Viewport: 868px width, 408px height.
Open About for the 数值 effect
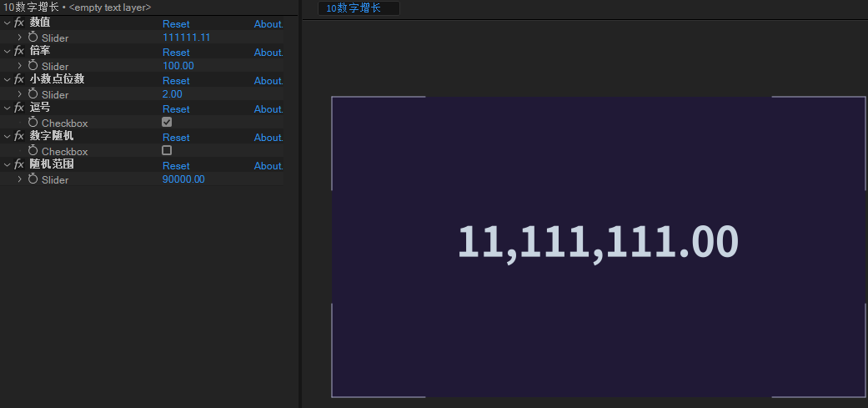coord(268,24)
